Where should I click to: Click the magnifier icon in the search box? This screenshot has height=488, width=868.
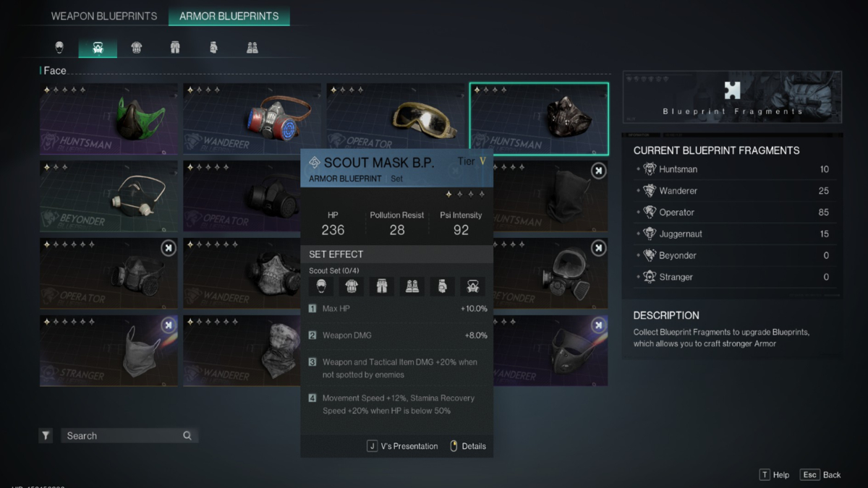click(187, 436)
